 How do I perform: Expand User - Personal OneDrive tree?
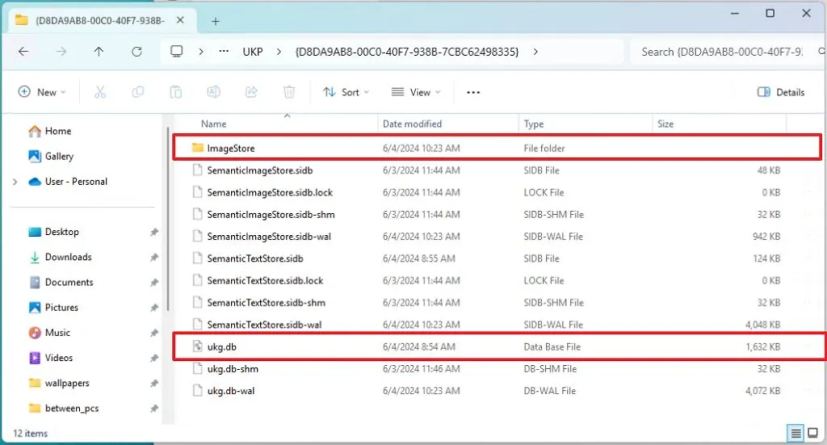pyautogui.click(x=15, y=182)
